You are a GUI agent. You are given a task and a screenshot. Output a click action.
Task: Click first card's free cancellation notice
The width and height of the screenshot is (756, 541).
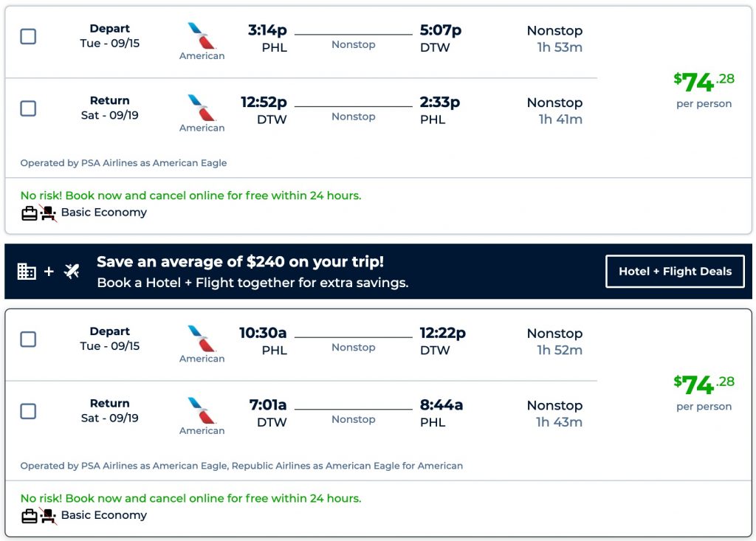click(x=190, y=196)
